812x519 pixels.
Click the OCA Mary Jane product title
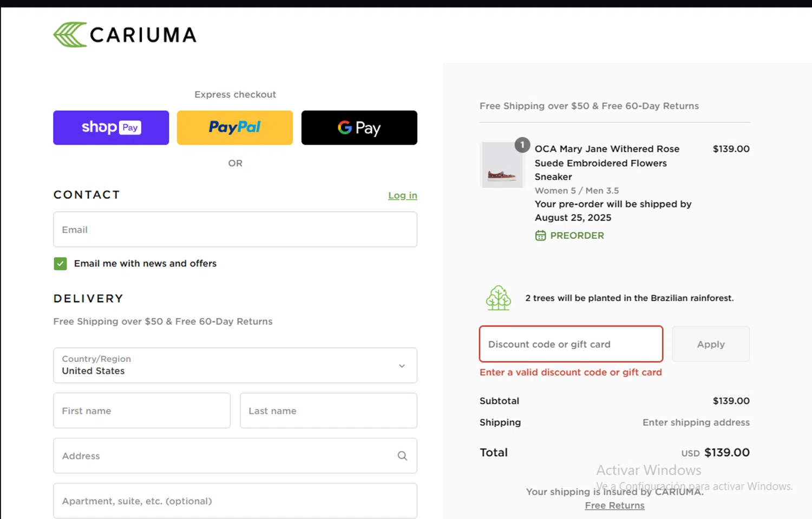[607, 163]
